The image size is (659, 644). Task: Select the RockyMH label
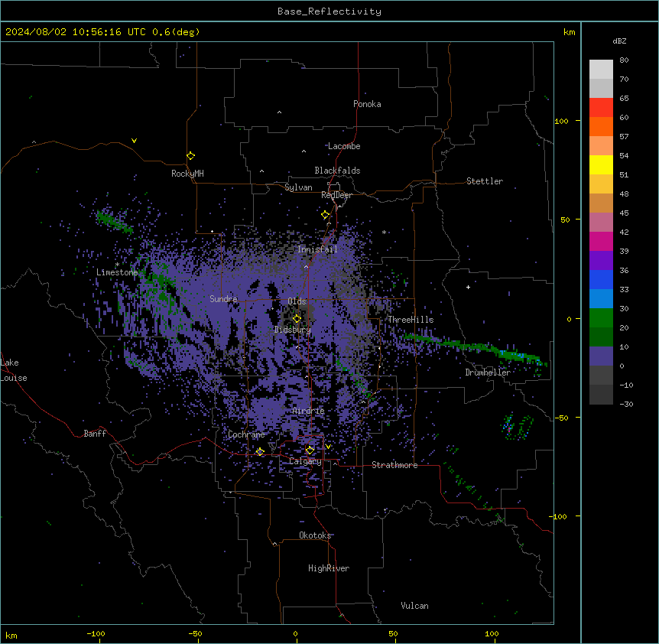point(187,174)
